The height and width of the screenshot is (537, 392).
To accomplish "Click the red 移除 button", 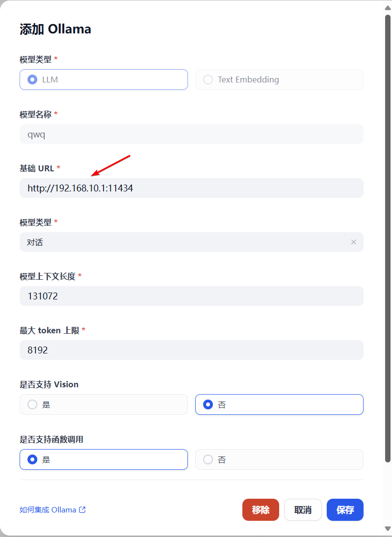I will pyautogui.click(x=261, y=510).
